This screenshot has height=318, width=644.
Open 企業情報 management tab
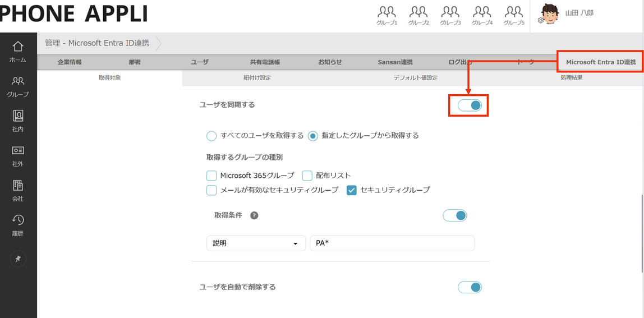(x=70, y=62)
